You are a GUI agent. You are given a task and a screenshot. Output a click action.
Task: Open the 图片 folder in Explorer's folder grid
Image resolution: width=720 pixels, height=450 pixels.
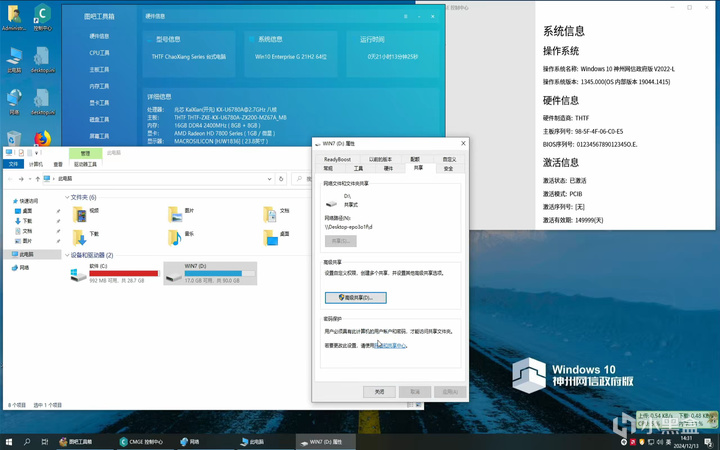click(x=181, y=214)
